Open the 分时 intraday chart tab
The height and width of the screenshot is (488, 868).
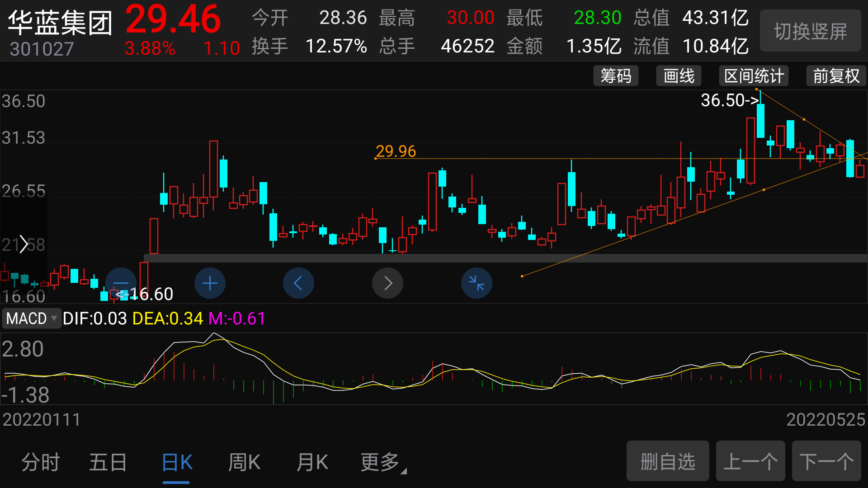tap(40, 462)
